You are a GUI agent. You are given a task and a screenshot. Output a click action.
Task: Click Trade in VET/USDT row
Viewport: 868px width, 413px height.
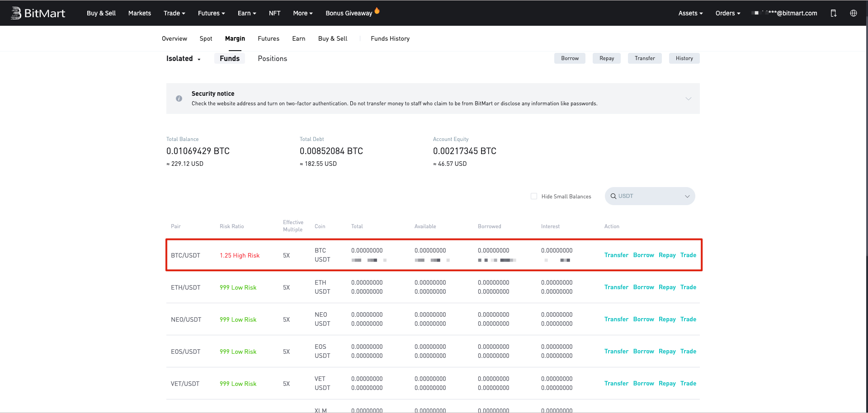[689, 384]
